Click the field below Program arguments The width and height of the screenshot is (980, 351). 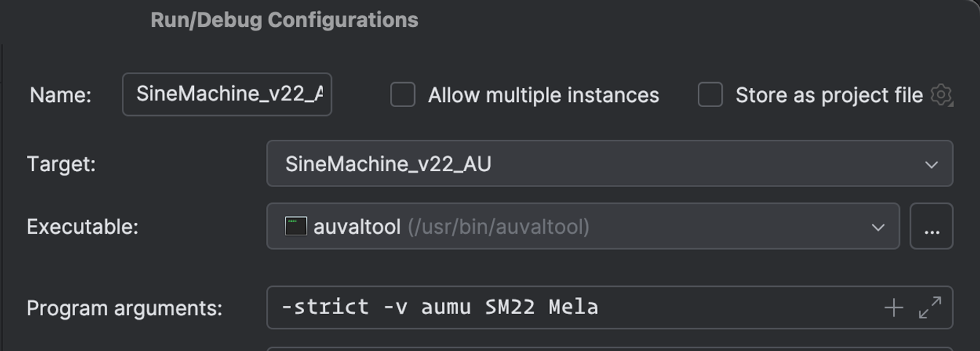[610, 348]
